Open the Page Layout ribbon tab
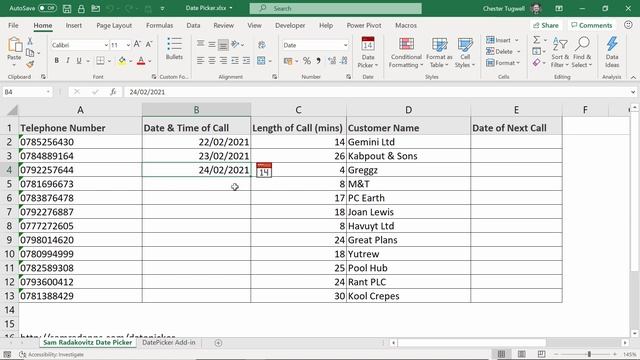 [x=114, y=25]
